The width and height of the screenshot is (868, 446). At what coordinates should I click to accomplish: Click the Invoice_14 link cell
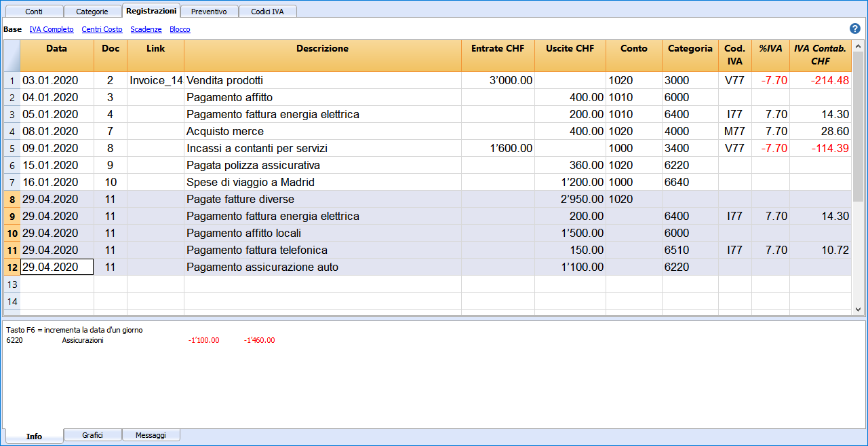pos(155,80)
